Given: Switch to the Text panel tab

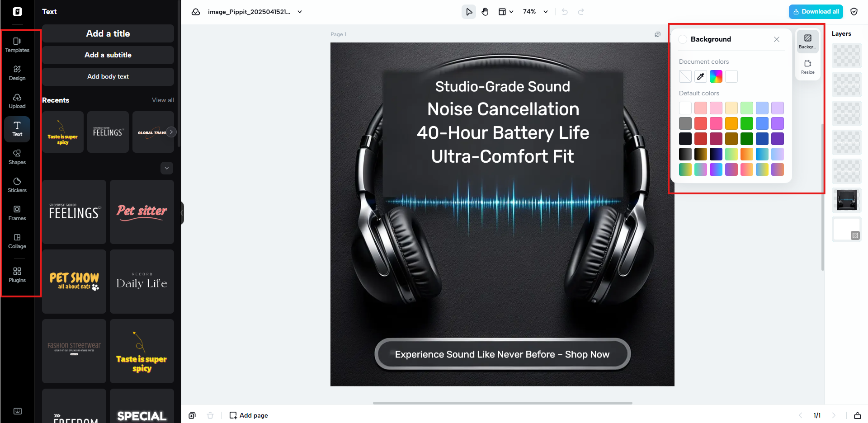Looking at the screenshot, I should click(17, 129).
